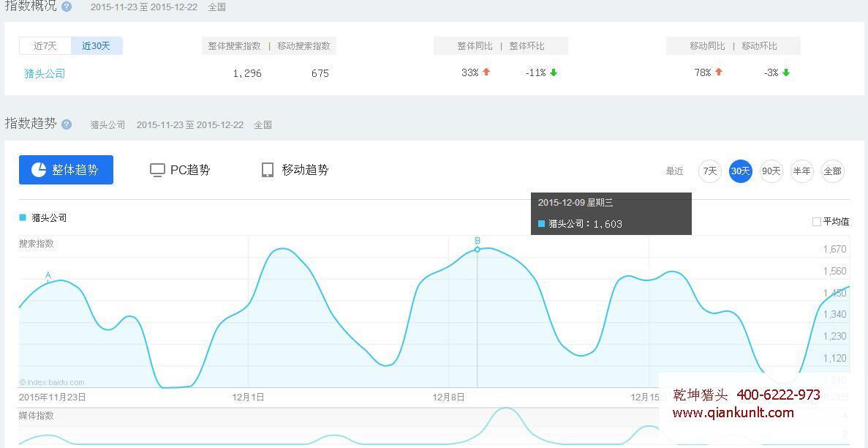
Task: Click the red up arrow beside 33%
Action: pos(486,72)
